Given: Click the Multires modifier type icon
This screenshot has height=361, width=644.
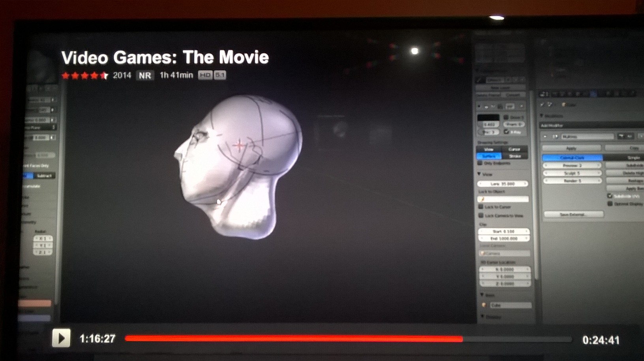Looking at the screenshot, I should pyautogui.click(x=556, y=136).
